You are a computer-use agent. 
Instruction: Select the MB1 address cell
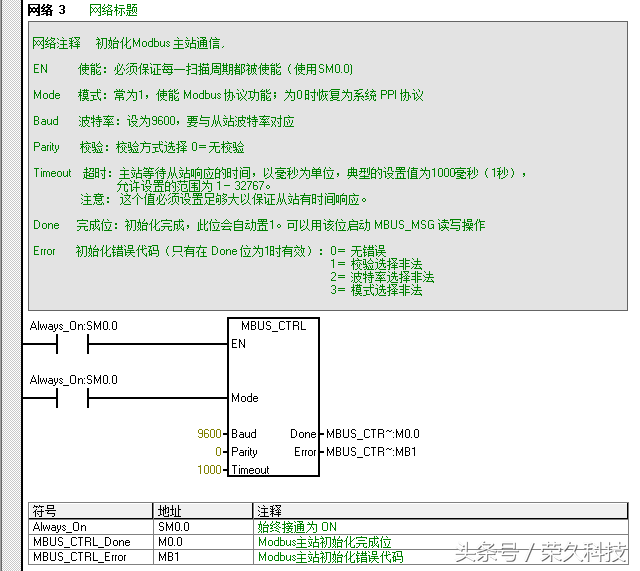click(x=203, y=557)
